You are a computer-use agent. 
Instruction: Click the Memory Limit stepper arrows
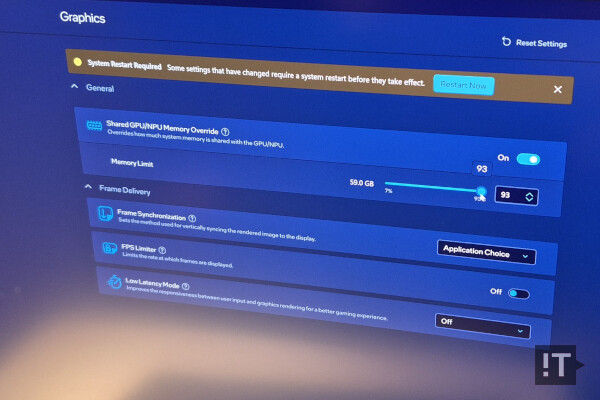[x=528, y=196]
